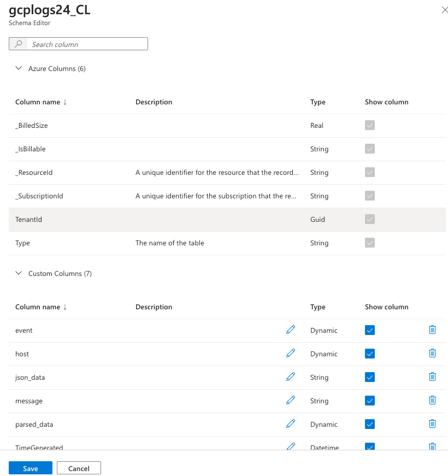The image size is (448, 476).
Task: Click the _SubscriptionId show column checkbox
Action: (370, 196)
